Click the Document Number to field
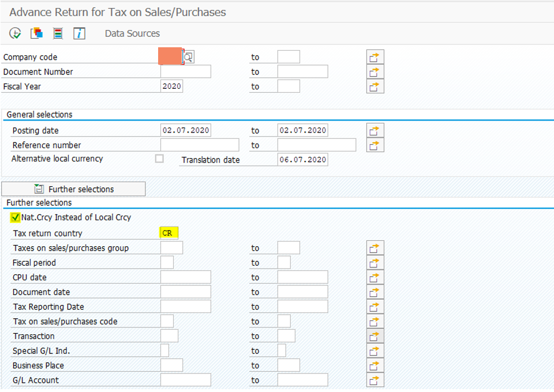The image size is (554, 392). click(303, 71)
